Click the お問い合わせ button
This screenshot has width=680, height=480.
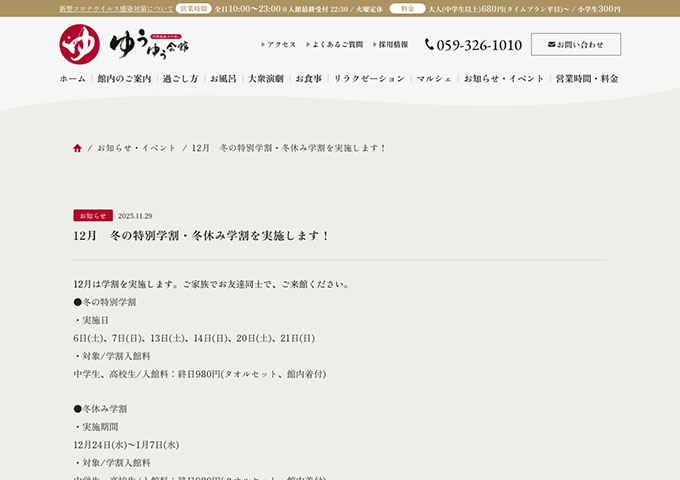(x=576, y=44)
